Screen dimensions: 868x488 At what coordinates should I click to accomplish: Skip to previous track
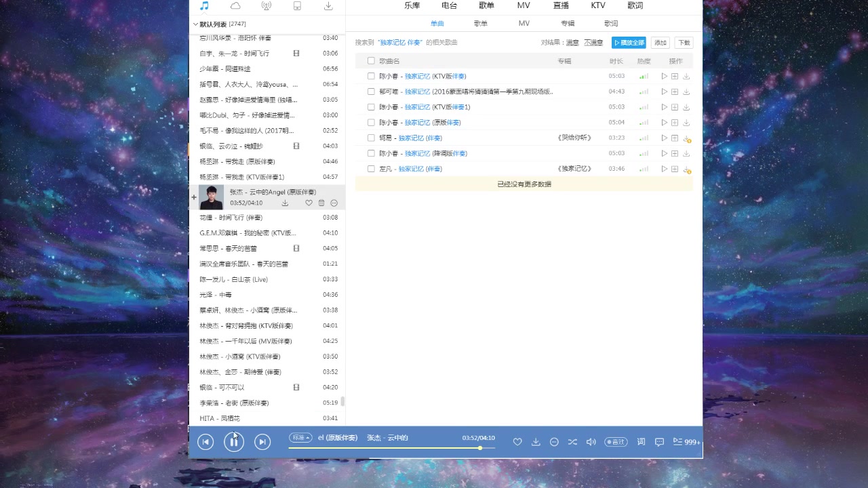[x=205, y=442]
